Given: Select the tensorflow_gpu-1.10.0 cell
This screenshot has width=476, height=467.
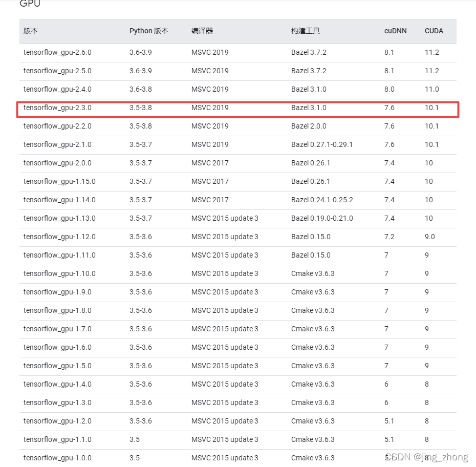Looking at the screenshot, I should point(59,273).
